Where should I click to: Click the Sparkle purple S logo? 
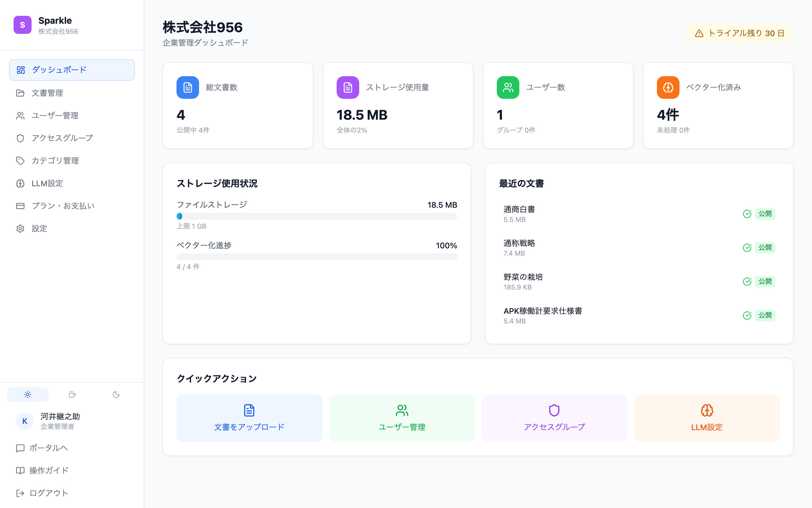(23, 25)
